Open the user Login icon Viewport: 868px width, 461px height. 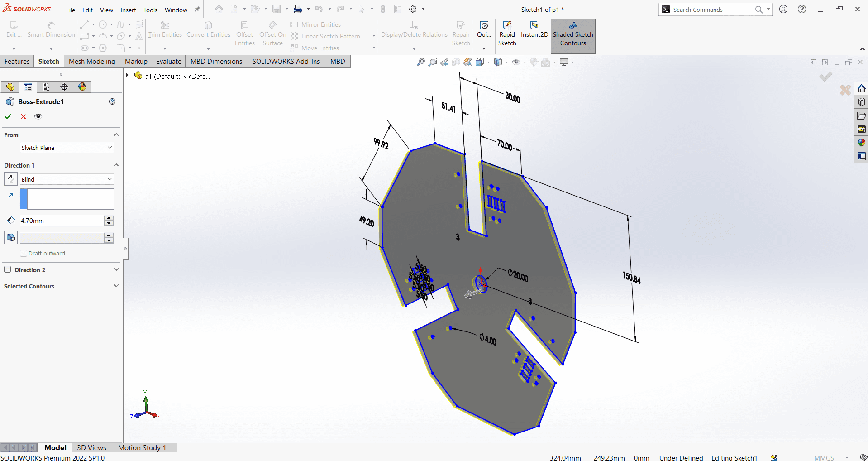click(x=783, y=9)
